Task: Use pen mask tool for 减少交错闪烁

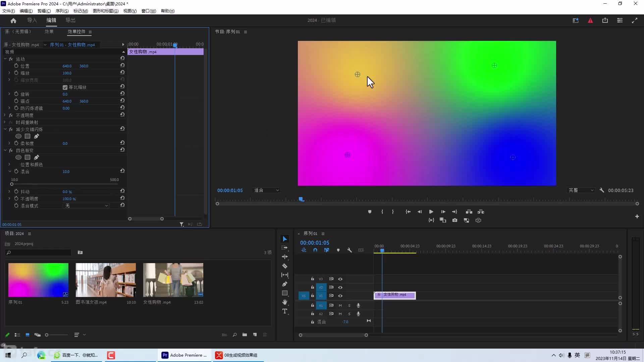Action: point(37,136)
